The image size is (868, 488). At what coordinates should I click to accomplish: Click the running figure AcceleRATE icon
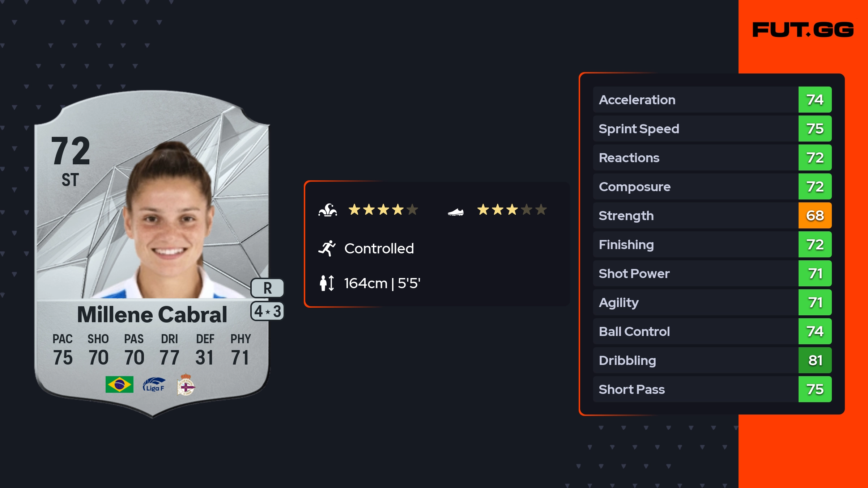[x=327, y=248]
